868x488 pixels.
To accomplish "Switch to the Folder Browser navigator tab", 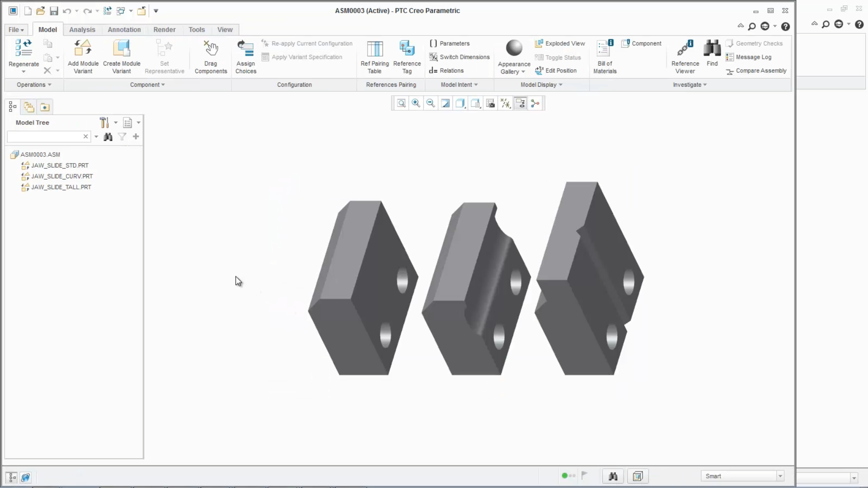I will [29, 107].
